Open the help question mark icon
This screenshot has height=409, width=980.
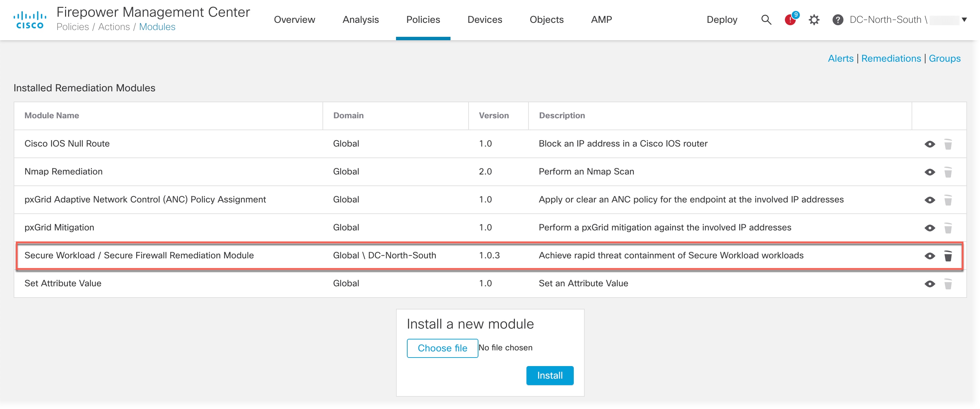click(837, 20)
